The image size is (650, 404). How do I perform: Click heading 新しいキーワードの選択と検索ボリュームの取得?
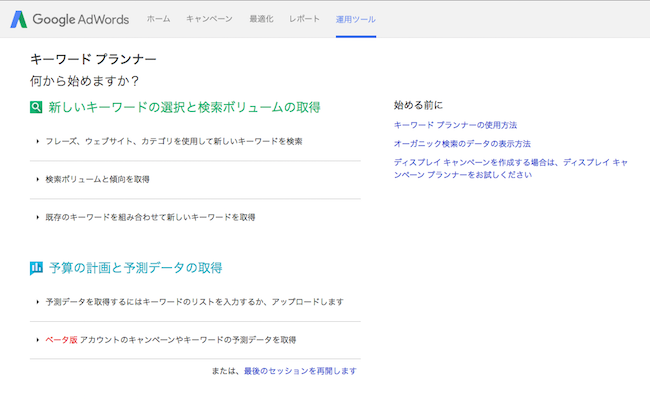(184, 107)
